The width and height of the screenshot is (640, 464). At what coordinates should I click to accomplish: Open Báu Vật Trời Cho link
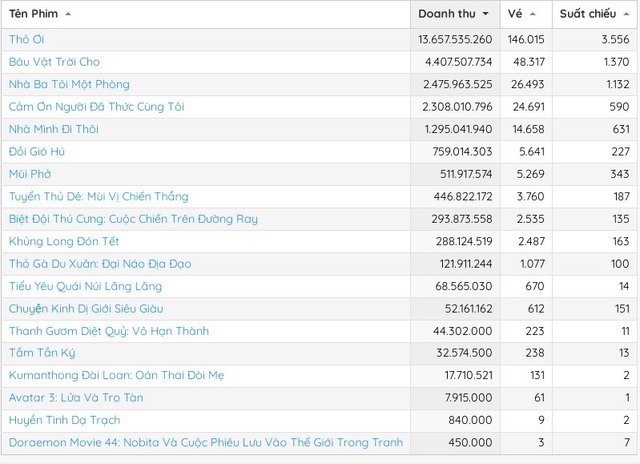coord(54,62)
